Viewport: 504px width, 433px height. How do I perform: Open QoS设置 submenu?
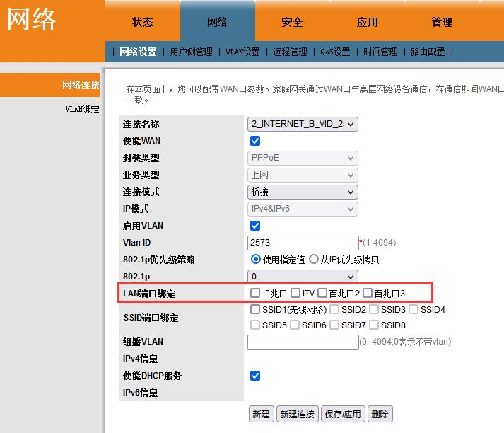coord(335,52)
